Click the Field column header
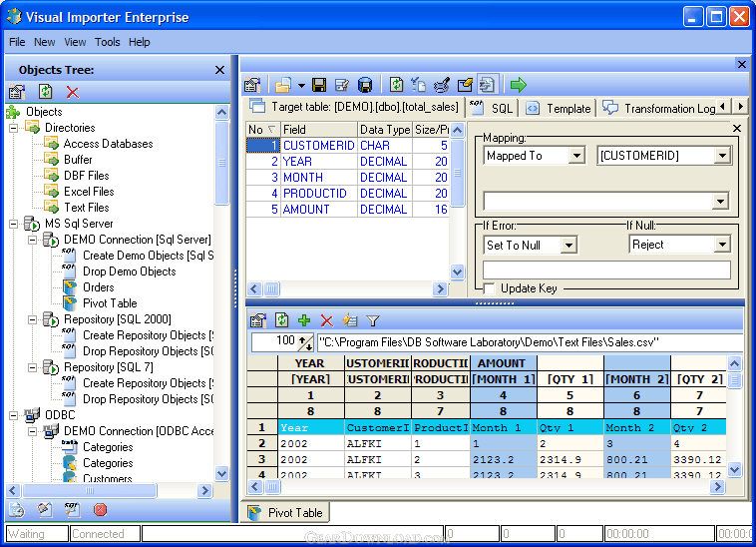The height and width of the screenshot is (547, 756). tap(319, 130)
